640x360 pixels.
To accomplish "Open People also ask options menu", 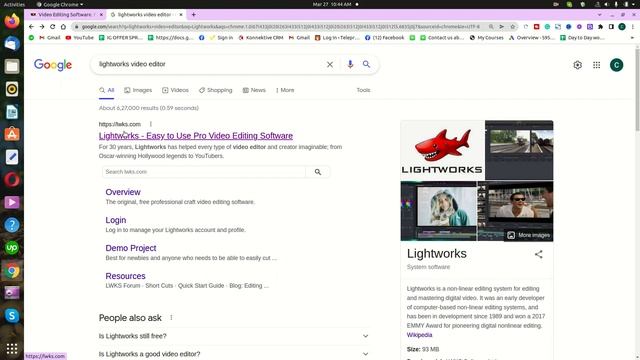I will pos(171,318).
